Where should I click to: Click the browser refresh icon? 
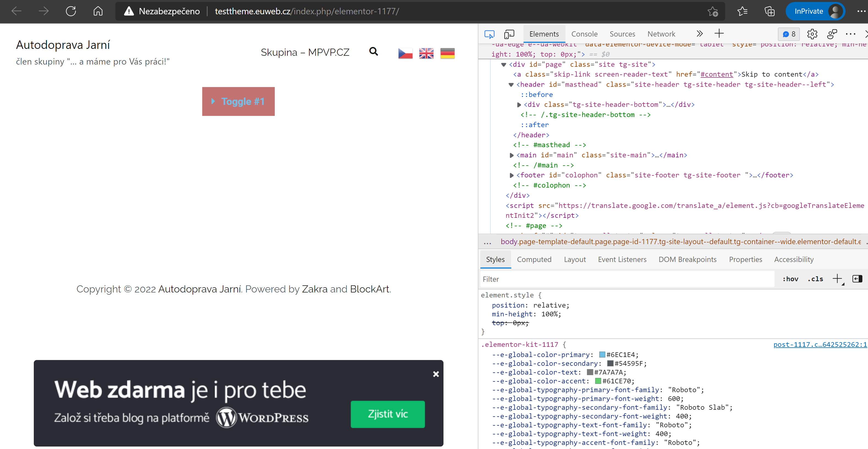click(71, 11)
